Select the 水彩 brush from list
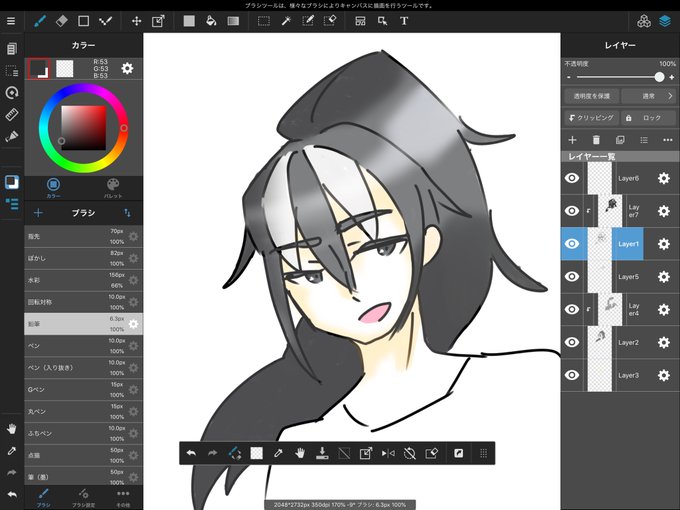This screenshot has width=680, height=510. (83, 280)
